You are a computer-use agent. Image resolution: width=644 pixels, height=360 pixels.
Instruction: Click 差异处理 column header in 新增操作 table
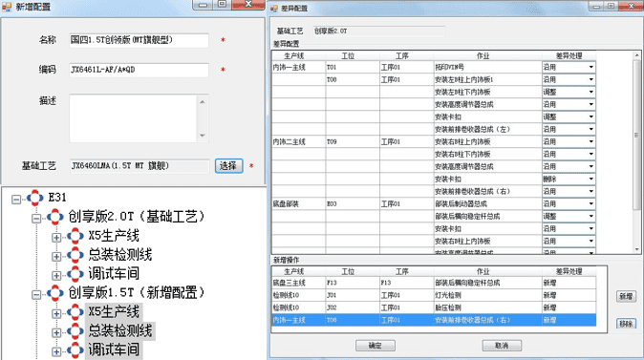click(x=569, y=271)
